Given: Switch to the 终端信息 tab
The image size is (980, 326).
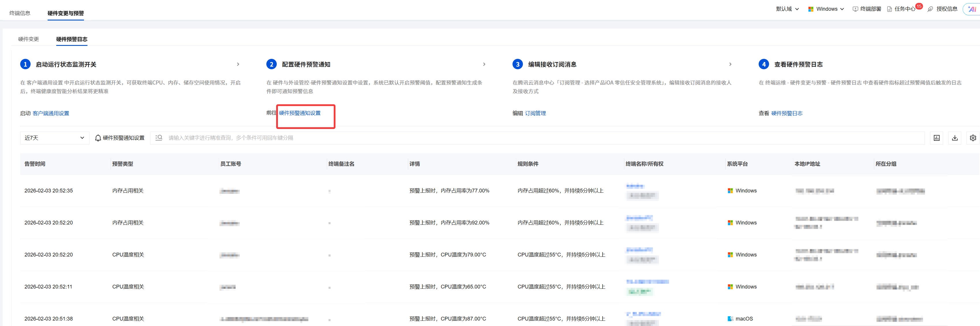Looking at the screenshot, I should coord(20,13).
